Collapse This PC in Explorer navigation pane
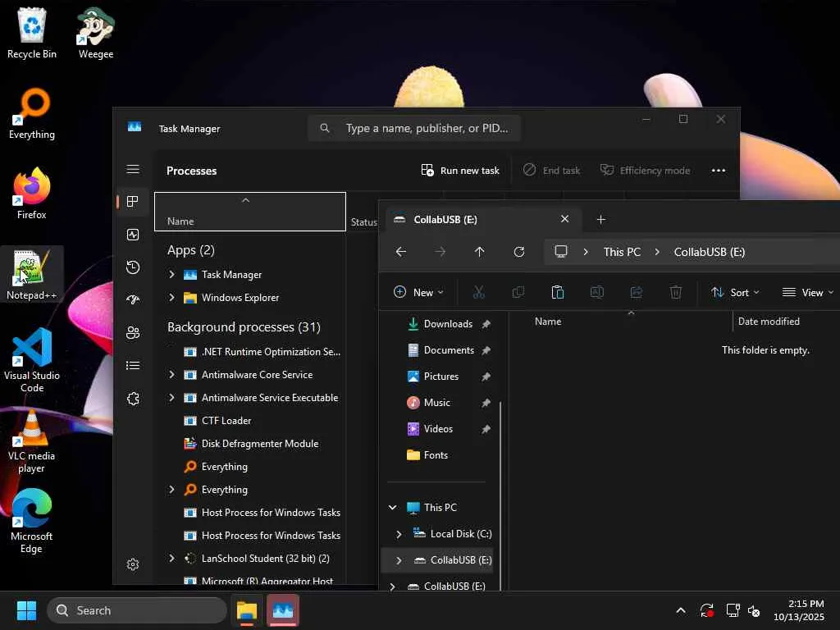Screen dimensions: 840x630 [x=393, y=507]
